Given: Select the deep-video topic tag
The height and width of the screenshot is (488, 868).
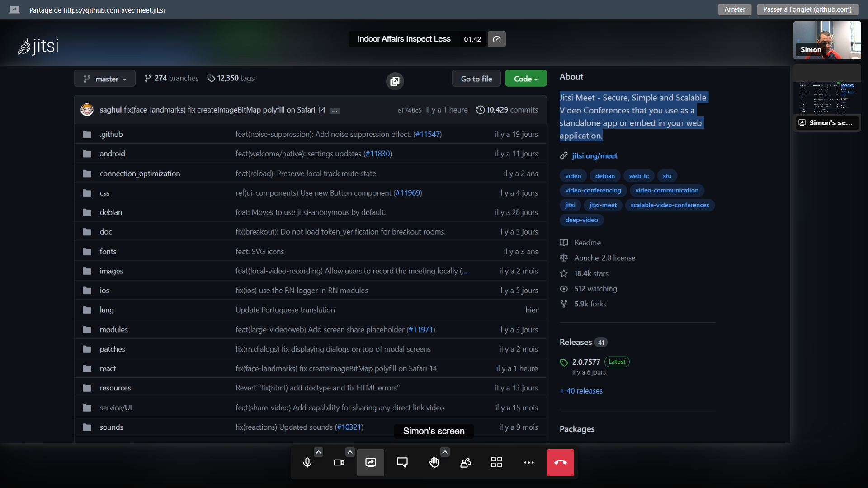Looking at the screenshot, I should pyautogui.click(x=581, y=220).
